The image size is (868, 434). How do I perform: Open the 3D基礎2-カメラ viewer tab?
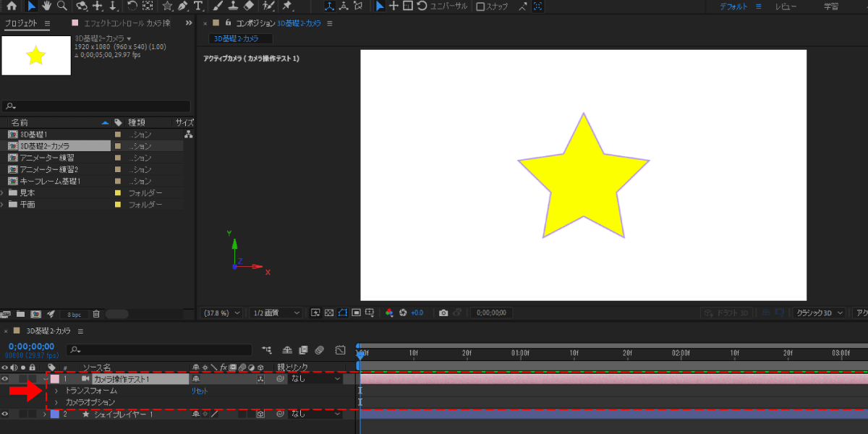241,38
